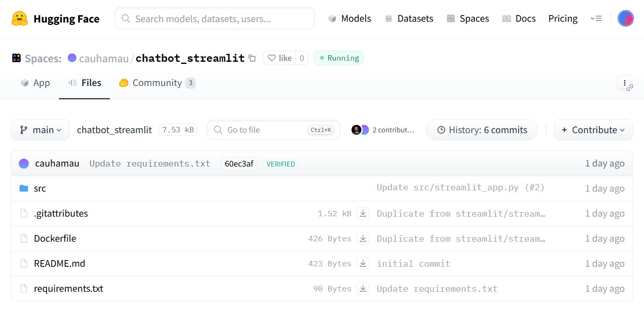Copy the chatbot_streamlit space name
The width and height of the screenshot is (644, 316).
[252, 58]
